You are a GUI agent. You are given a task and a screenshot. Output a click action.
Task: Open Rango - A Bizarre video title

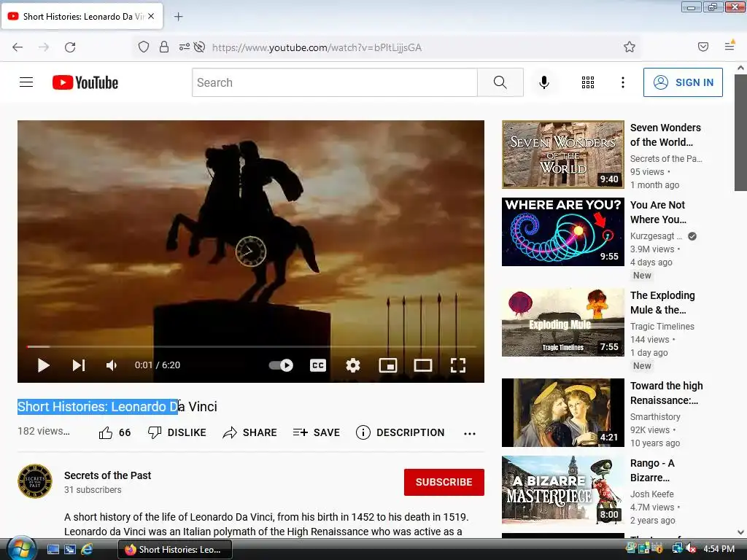pos(652,470)
